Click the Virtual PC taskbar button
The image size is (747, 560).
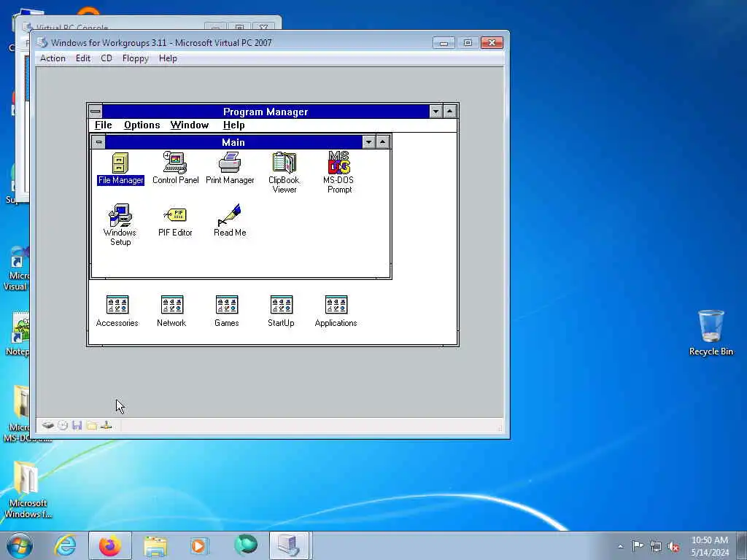290,545
